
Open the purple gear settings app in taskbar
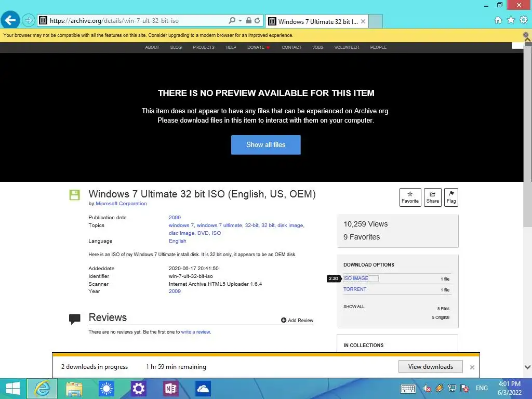click(138, 389)
